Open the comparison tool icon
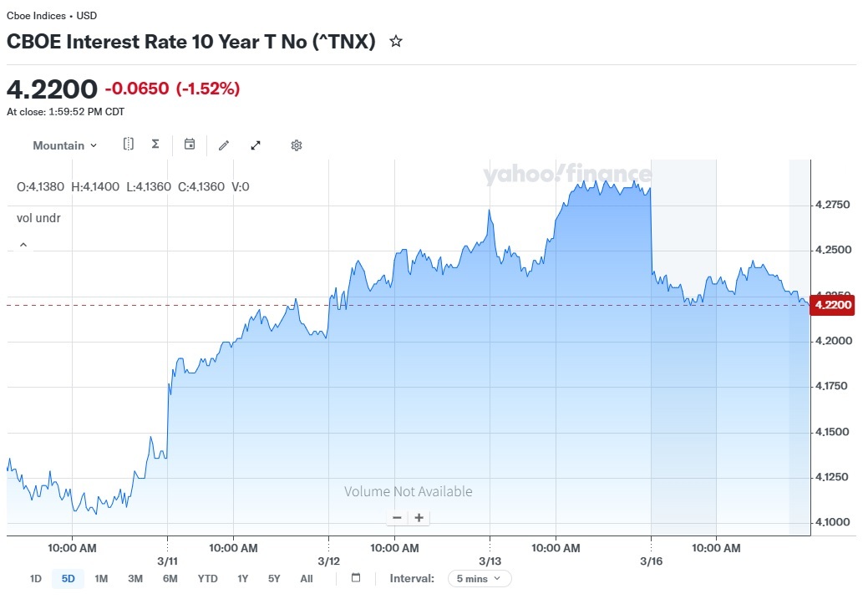 (x=128, y=145)
